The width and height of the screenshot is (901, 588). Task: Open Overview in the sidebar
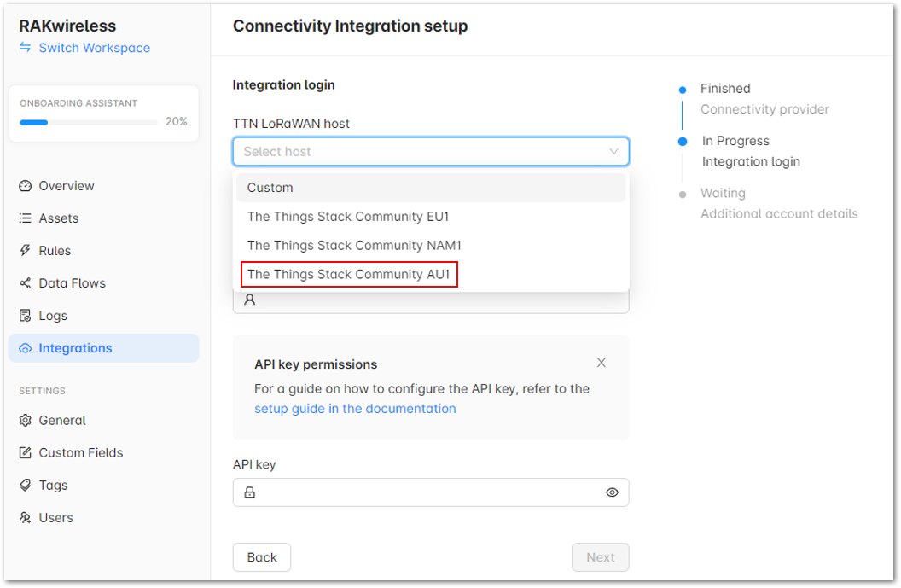[x=103, y=186]
